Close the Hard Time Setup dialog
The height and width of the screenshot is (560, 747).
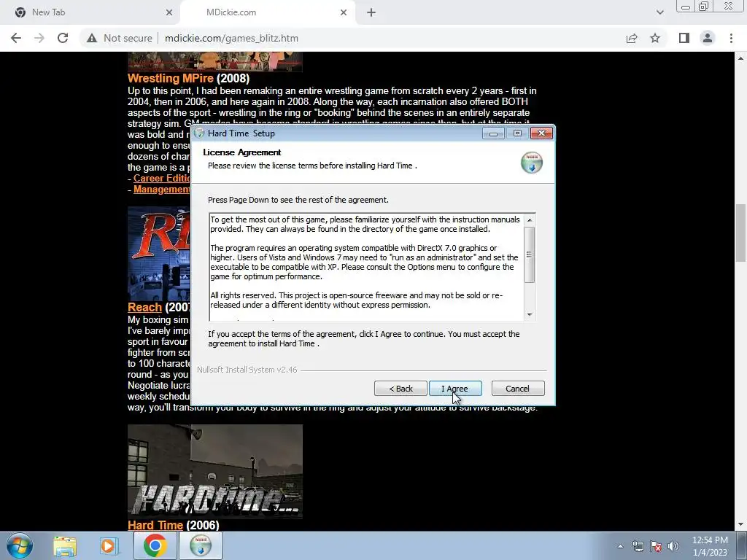(x=541, y=133)
